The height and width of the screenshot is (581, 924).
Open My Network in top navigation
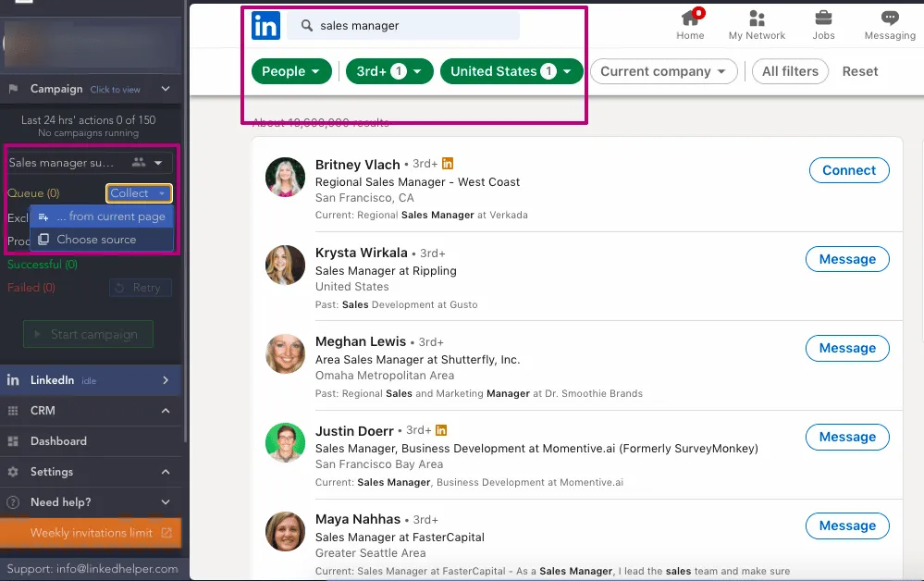pyautogui.click(x=757, y=25)
